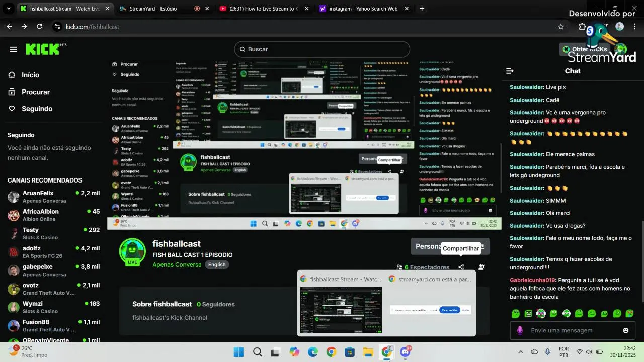Open the moderator user-tools icon beside share
The image size is (644, 362).
coord(481,267)
